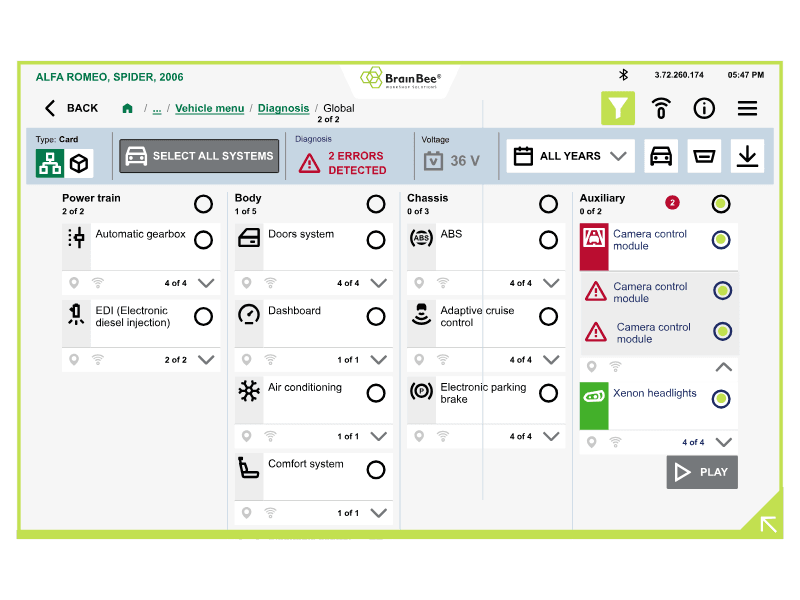Select the Automatic gearbox radio button
This screenshot has width=800, height=600.
[203, 240]
